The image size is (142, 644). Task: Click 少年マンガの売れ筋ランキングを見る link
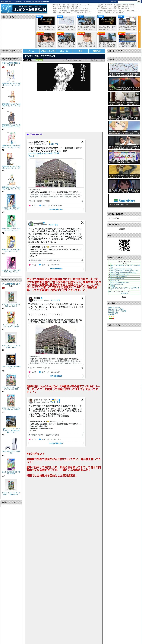(11, 64)
